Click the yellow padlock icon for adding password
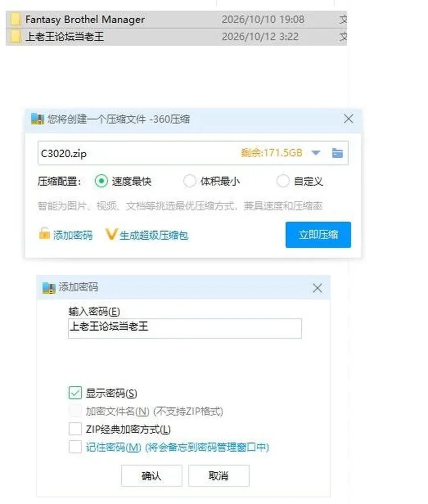Screen dimensions: 428x504 [44, 234]
